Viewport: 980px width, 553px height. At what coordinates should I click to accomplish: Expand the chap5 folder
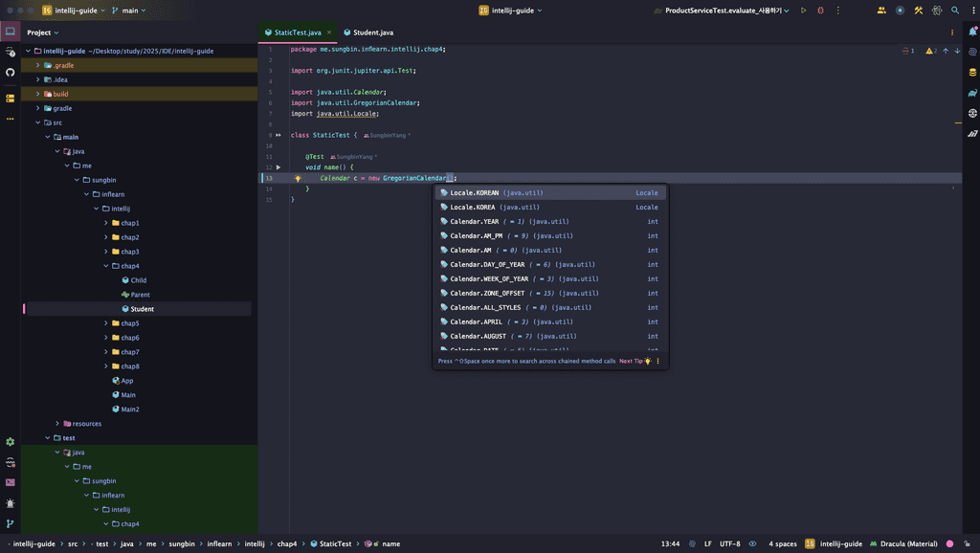pyautogui.click(x=105, y=323)
